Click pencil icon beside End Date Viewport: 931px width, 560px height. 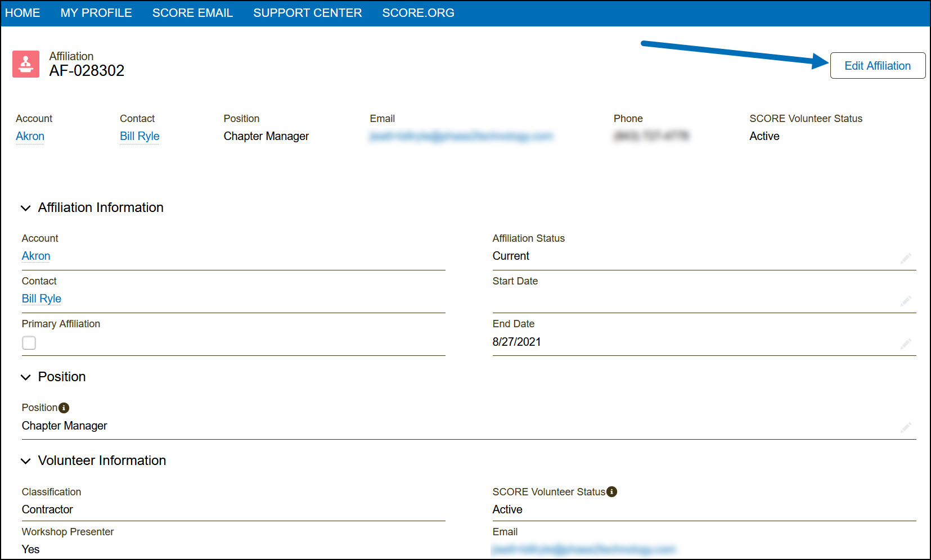[905, 344]
